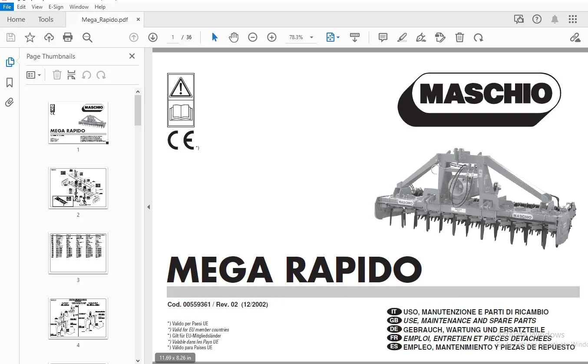Click the MEGA RAPIDO document title
This screenshot has width=588, height=364.
(294, 270)
